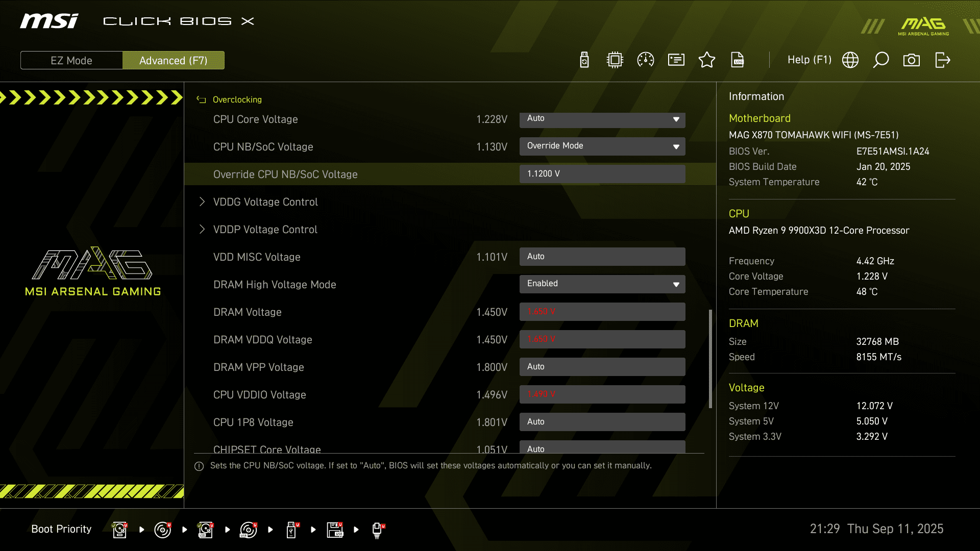Screen dimensions: 980x551
Task: Click the star favorites icon
Action: 707,60
